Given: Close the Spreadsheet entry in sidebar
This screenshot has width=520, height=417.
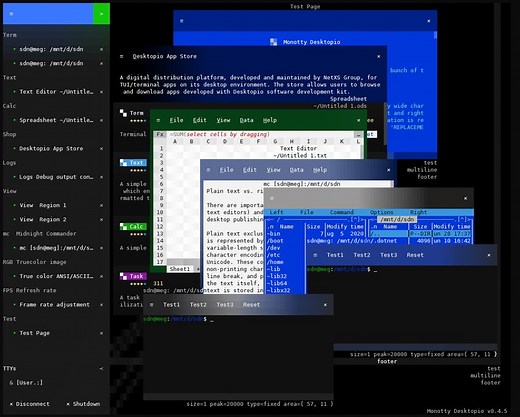Looking at the screenshot, I should click(101, 120).
